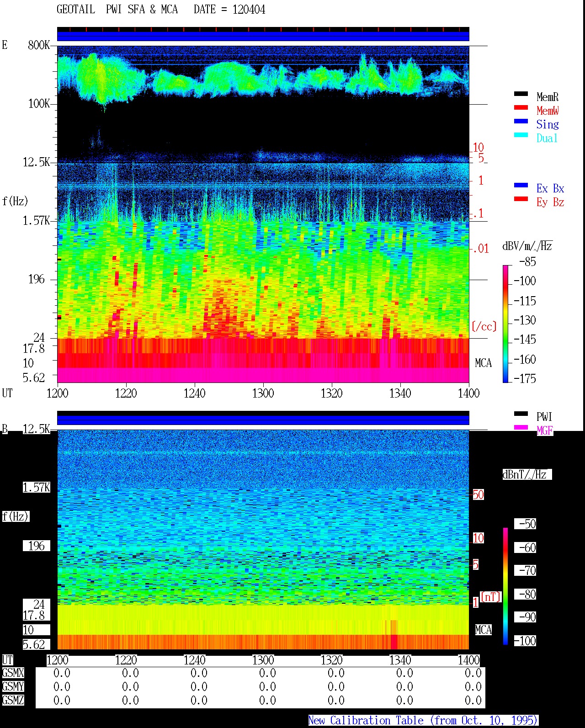The height and width of the screenshot is (728, 585).
Task: Click the red [/cc] density unit label
Action: (x=484, y=326)
